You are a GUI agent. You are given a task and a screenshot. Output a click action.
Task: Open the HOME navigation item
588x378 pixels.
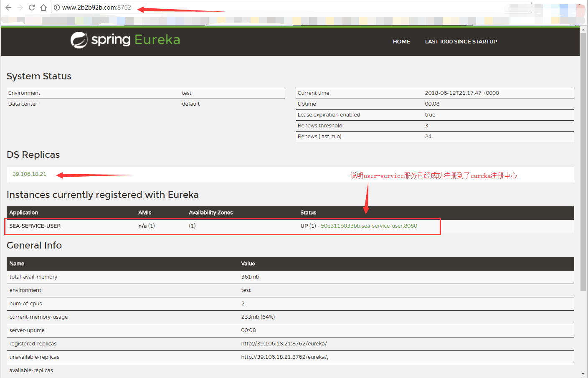coord(401,42)
